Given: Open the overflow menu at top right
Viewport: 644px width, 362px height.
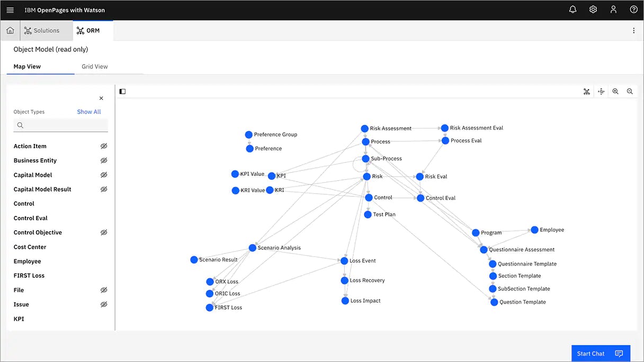Looking at the screenshot, I should pos(633,30).
